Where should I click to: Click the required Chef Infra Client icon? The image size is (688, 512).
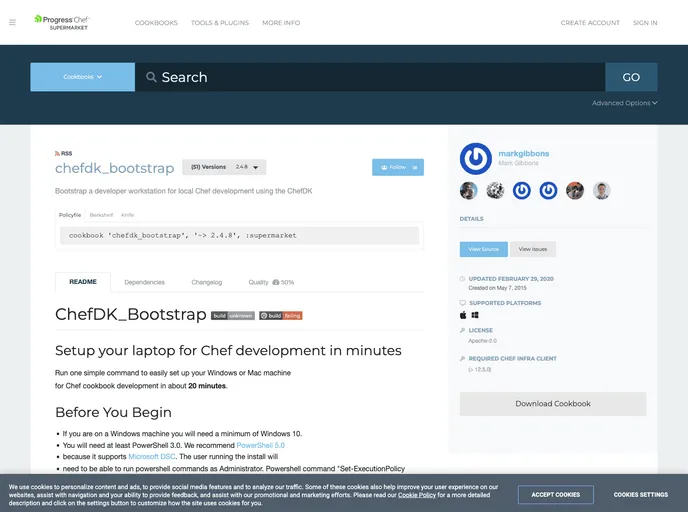point(462,358)
